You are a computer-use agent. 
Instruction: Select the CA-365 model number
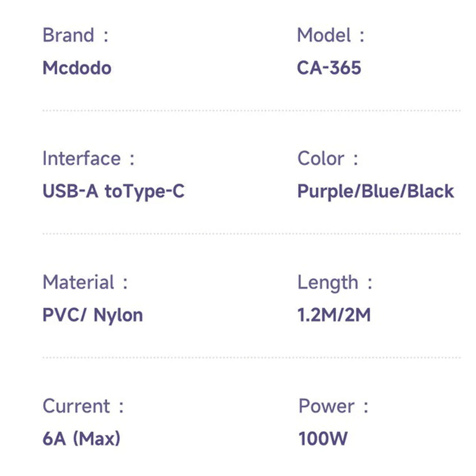pos(329,68)
